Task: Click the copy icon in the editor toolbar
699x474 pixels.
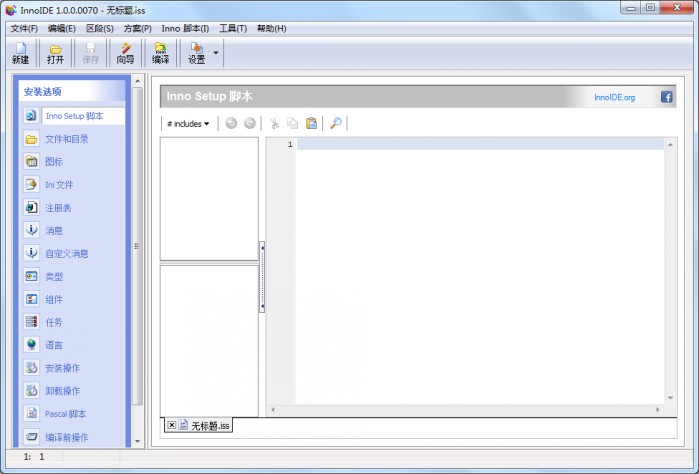Action: coord(292,123)
